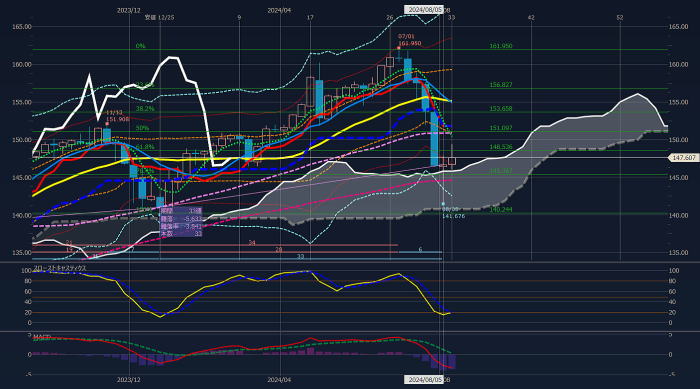700x389 pixels.
Task: Click the bottom 2023/12 date label
Action: coord(129,380)
